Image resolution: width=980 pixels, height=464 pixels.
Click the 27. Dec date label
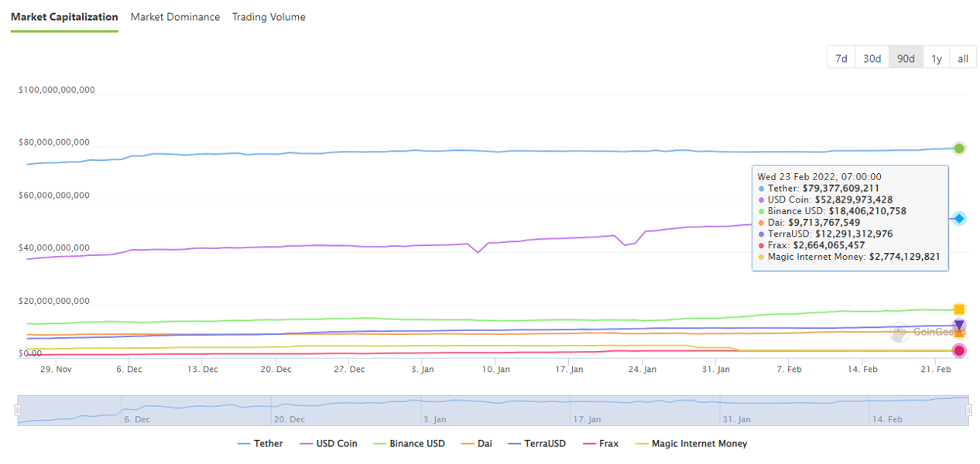[349, 370]
